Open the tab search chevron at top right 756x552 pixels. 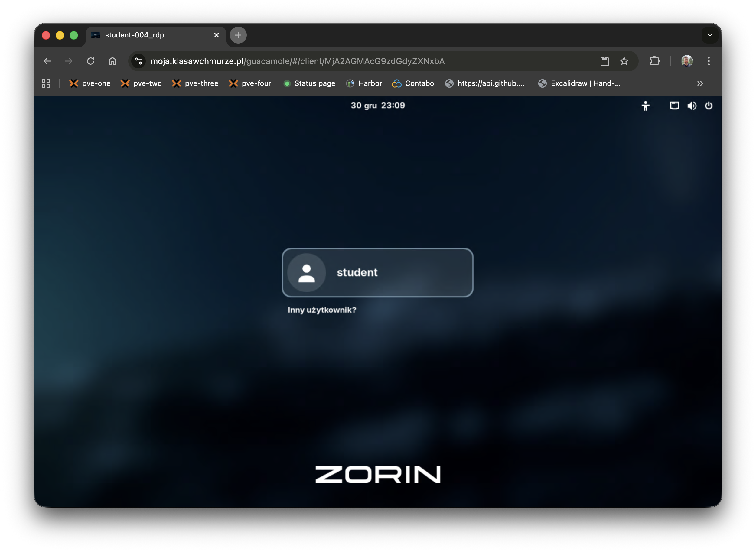pos(710,35)
